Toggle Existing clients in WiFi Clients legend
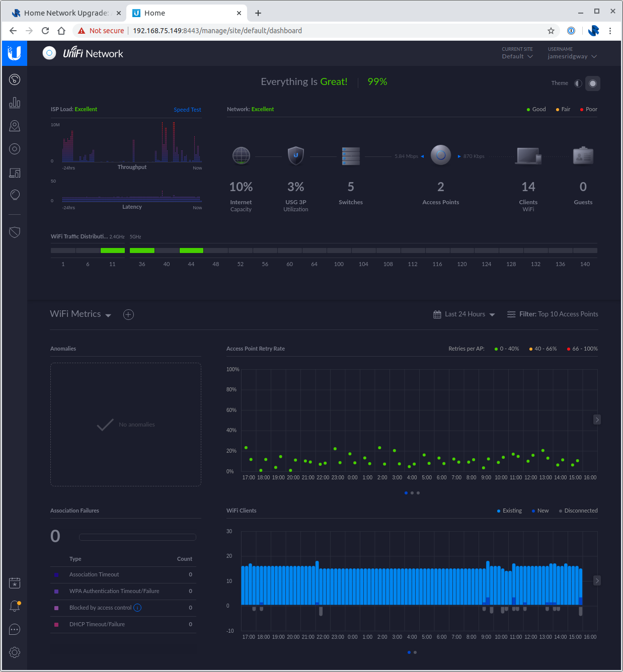 coord(509,511)
